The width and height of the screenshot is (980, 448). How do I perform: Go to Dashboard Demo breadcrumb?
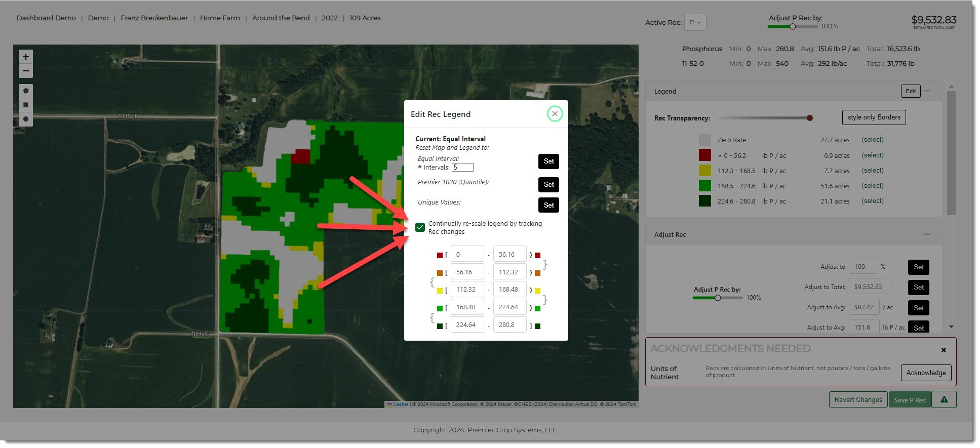[46, 18]
